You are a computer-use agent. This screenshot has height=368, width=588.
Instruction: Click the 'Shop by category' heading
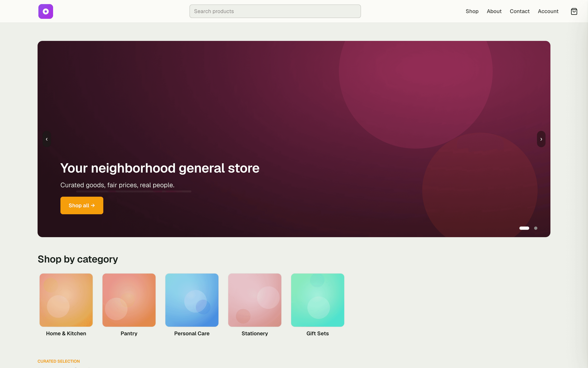click(78, 259)
